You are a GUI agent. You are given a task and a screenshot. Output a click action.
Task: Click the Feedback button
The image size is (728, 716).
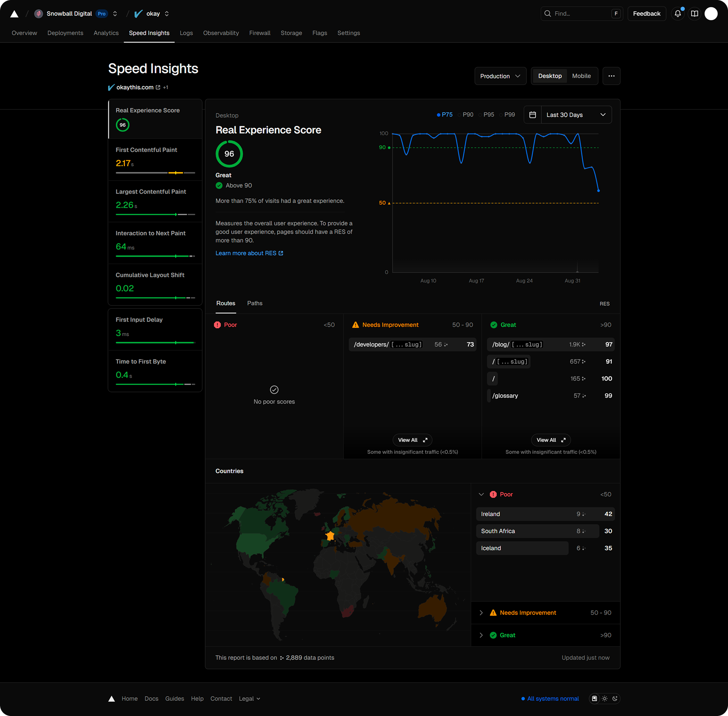tap(646, 14)
